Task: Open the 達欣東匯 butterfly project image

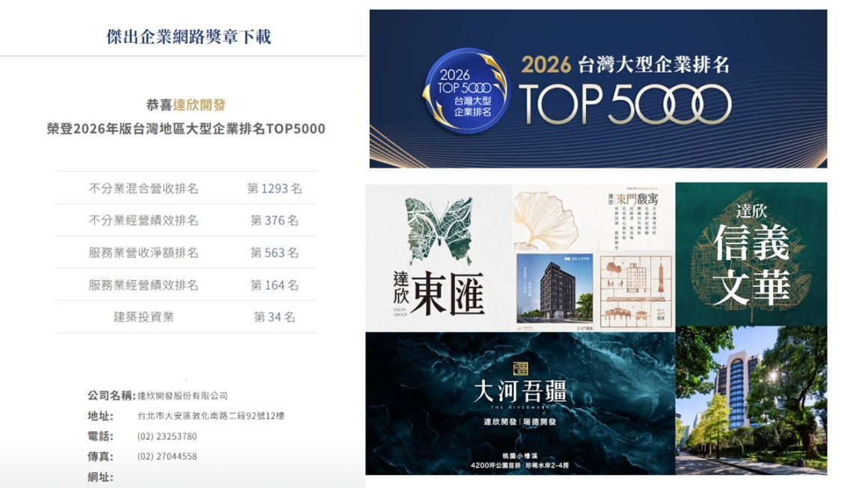Action: (x=439, y=258)
